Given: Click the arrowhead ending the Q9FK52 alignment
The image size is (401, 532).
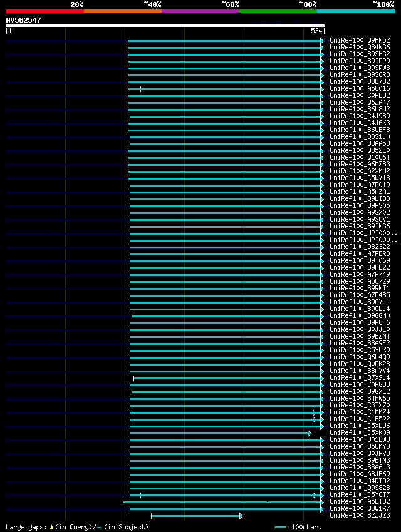Looking at the screenshot, I should click(x=322, y=41).
